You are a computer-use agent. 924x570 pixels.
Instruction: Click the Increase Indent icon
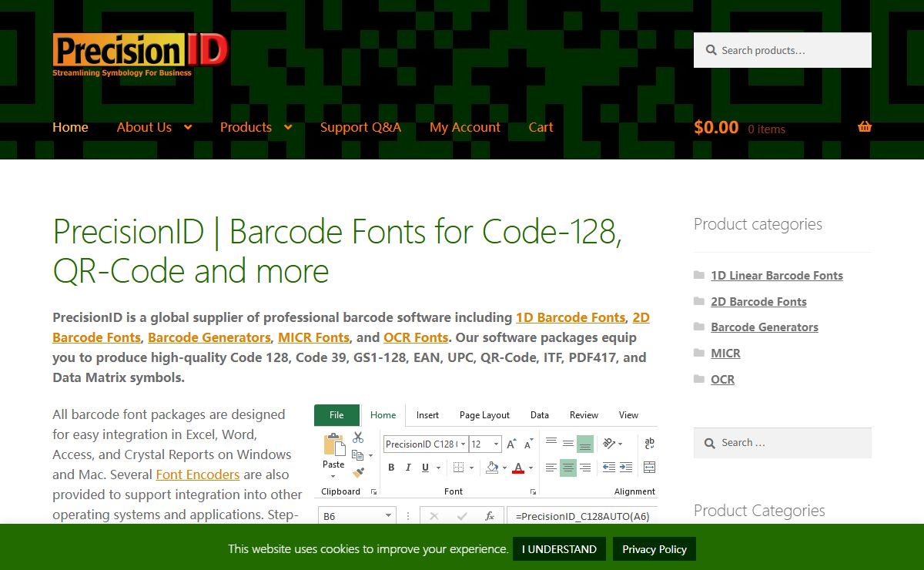pos(626,468)
